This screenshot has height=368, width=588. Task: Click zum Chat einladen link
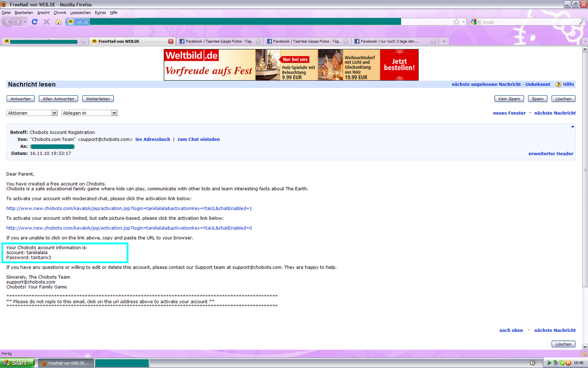click(x=198, y=139)
